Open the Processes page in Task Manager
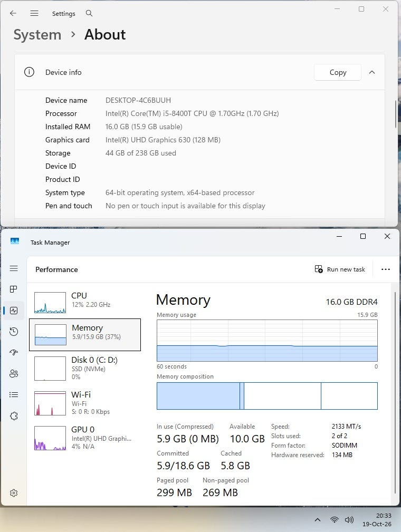 point(14,289)
